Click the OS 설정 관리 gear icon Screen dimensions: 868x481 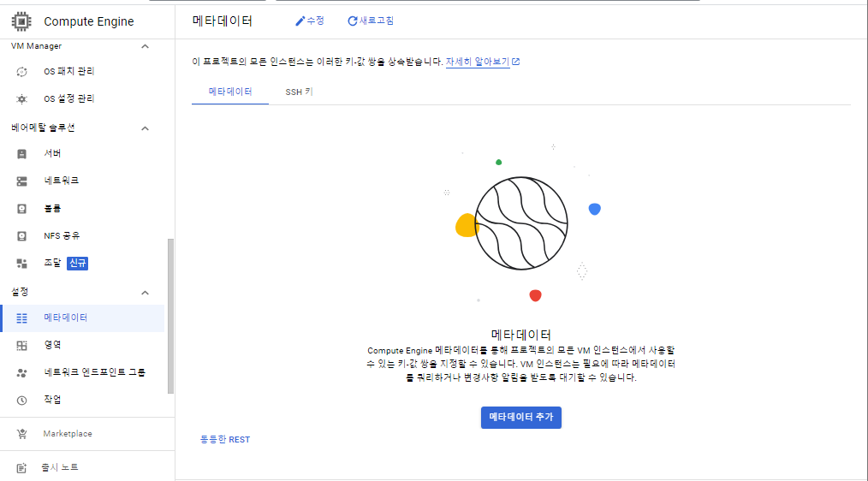click(21, 99)
